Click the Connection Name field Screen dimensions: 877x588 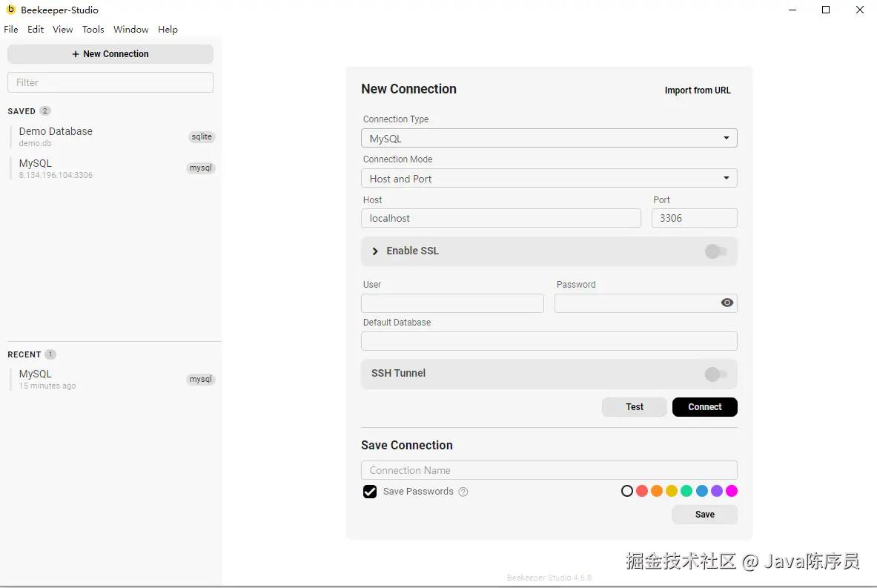tap(549, 471)
